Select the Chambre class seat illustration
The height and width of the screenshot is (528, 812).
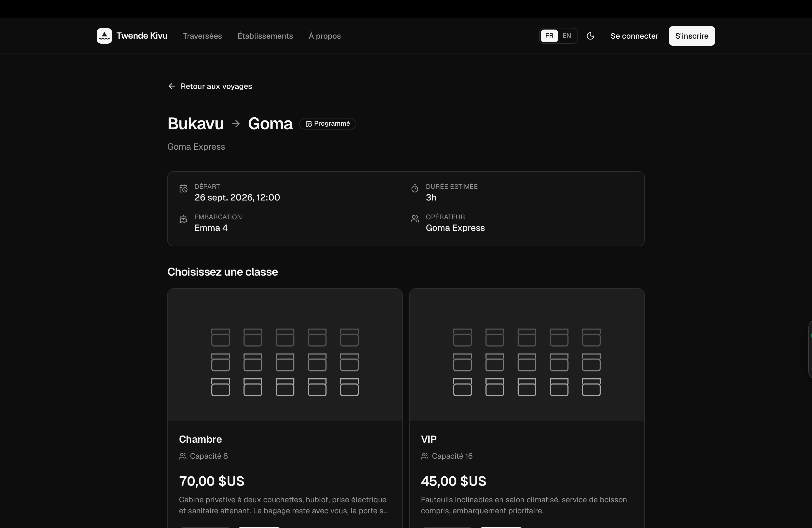pos(285,355)
